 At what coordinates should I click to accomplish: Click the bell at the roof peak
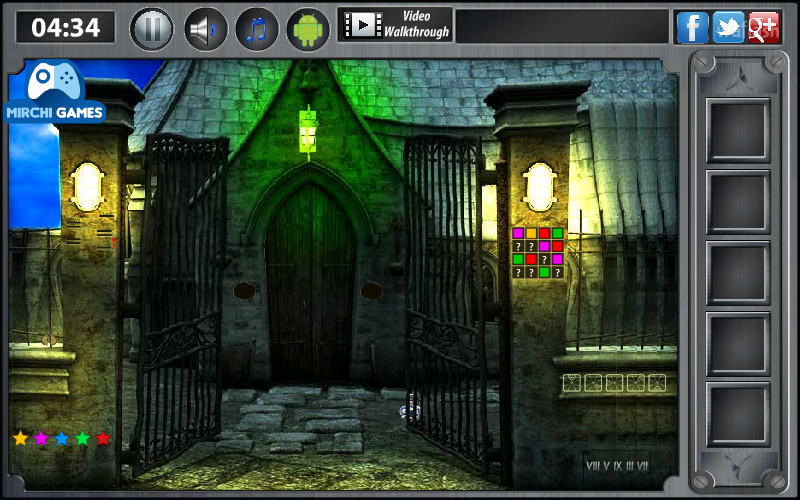coord(309,79)
